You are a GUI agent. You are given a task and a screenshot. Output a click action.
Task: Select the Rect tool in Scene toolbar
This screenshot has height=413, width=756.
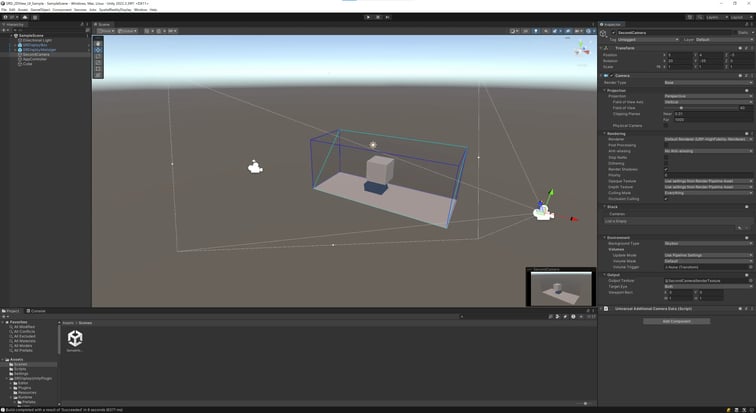click(x=98, y=69)
